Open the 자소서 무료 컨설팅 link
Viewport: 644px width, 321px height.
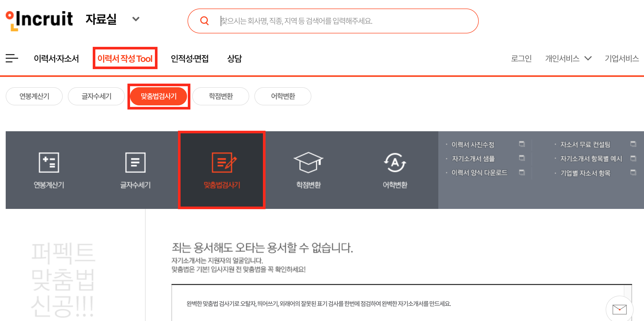(x=585, y=144)
